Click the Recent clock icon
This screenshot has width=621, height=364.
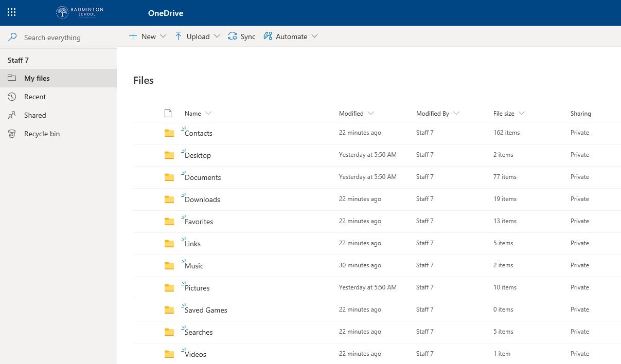click(x=12, y=97)
